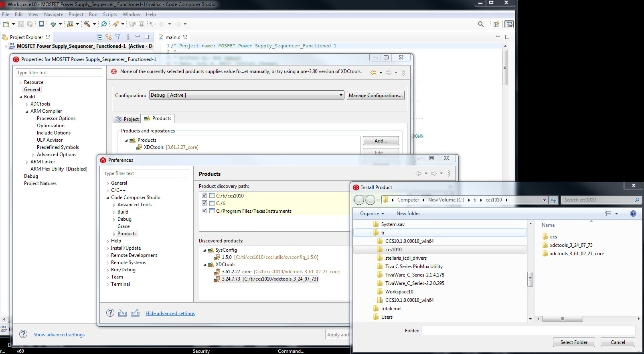
Task: Click the help question icon in Preferences dialog
Action: [x=110, y=313]
